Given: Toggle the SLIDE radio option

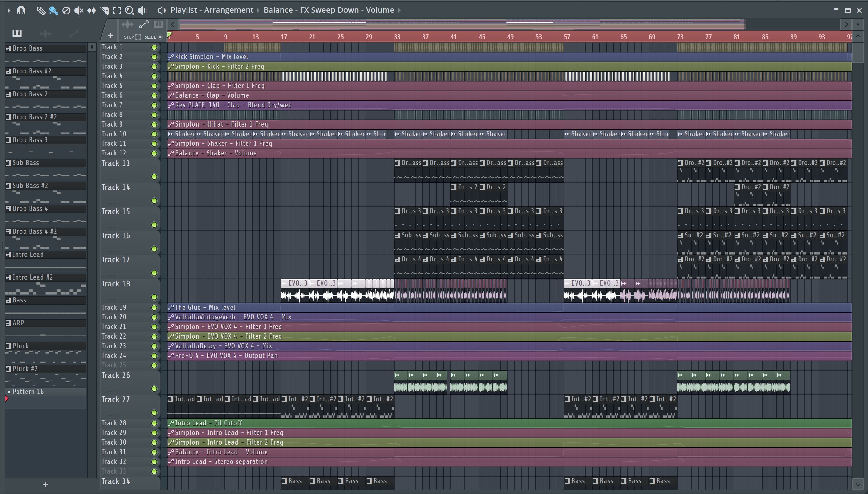Looking at the screenshot, I should pyautogui.click(x=160, y=37).
